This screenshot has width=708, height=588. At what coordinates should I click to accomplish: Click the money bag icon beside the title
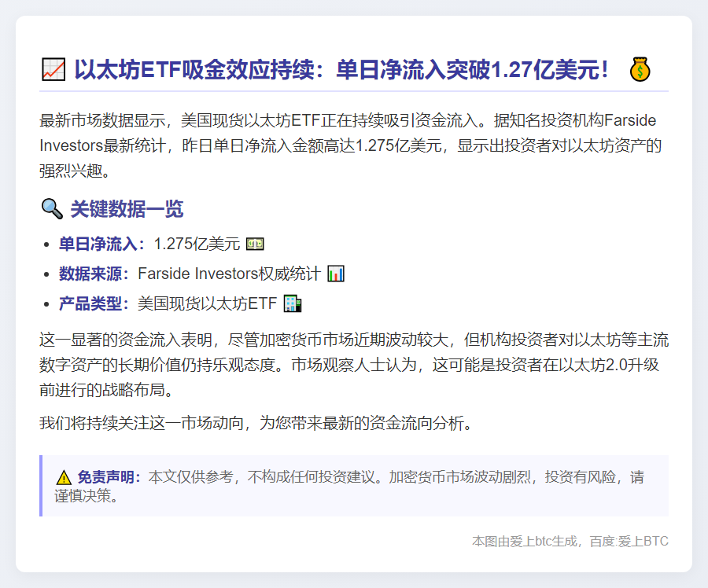pos(641,71)
